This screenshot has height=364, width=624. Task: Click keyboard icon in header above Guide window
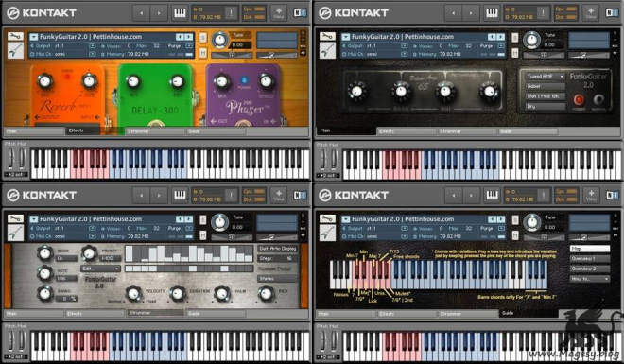click(492, 196)
